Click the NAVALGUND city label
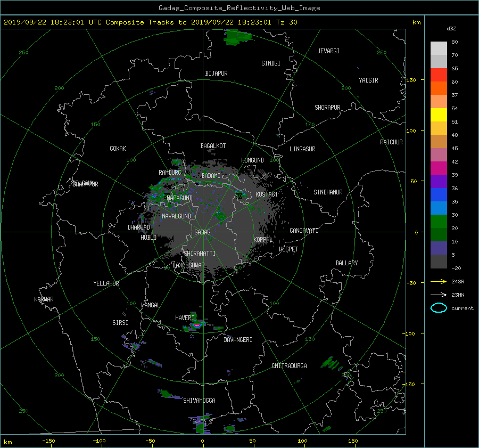 point(176,216)
